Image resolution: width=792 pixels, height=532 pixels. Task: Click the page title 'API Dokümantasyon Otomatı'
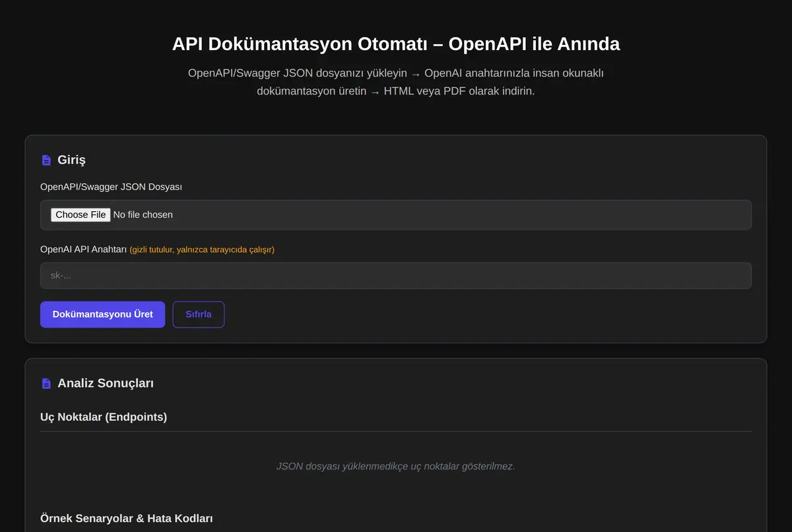pos(396,44)
